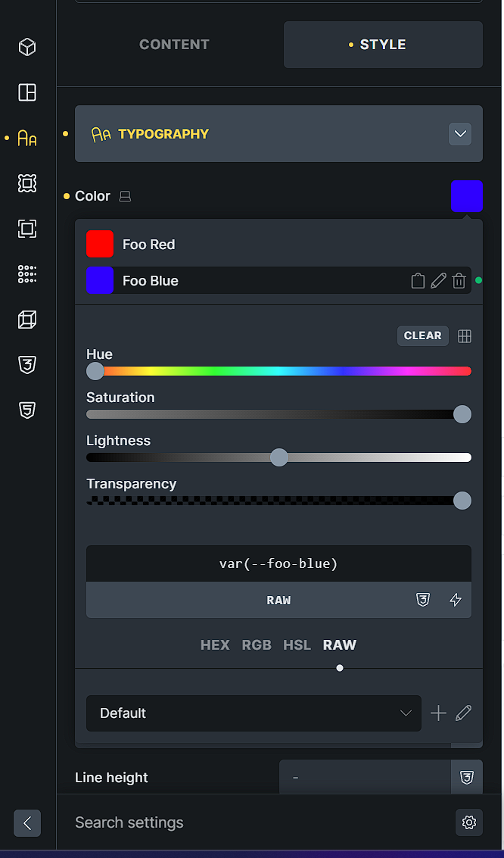Collapse the Typography section chevron
This screenshot has height=858, width=504.
460,134
